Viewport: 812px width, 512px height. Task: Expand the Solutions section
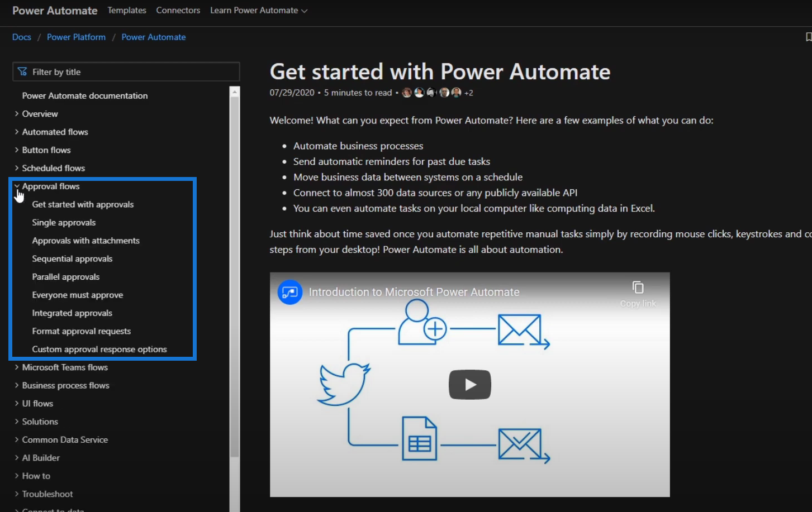tap(40, 422)
